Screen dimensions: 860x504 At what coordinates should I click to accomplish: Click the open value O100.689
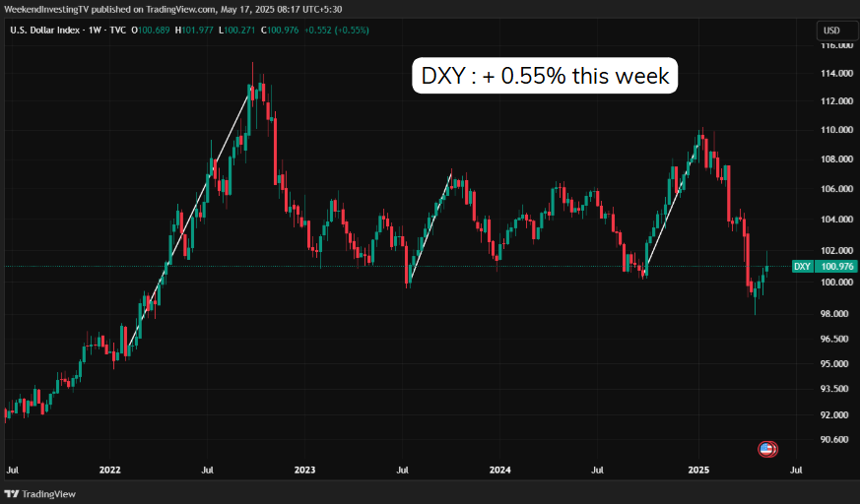[x=151, y=31]
